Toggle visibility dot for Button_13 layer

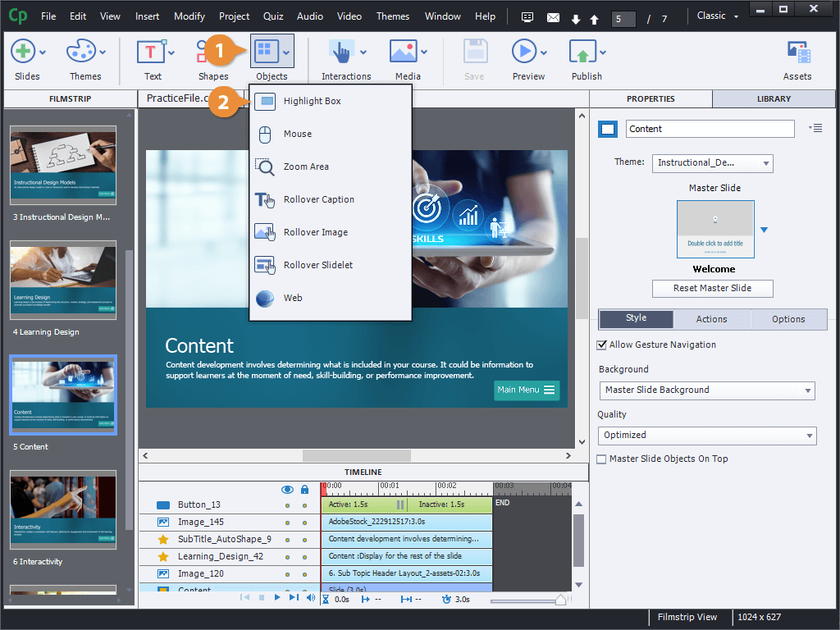287,505
